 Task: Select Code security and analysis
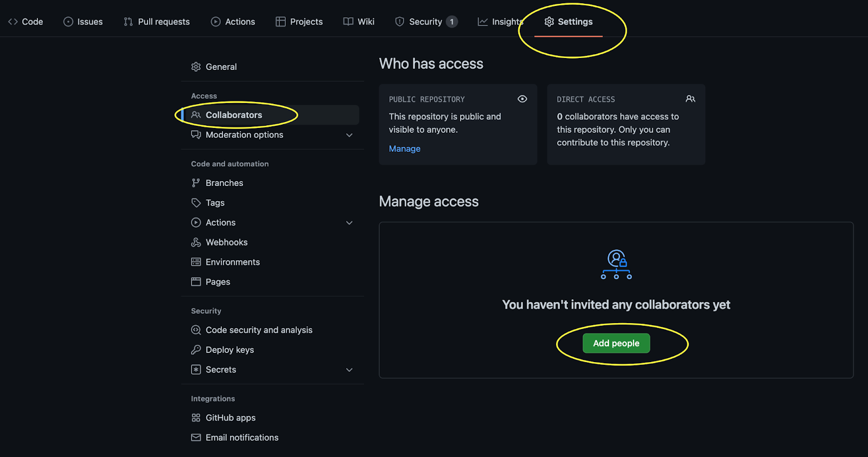[x=259, y=330]
